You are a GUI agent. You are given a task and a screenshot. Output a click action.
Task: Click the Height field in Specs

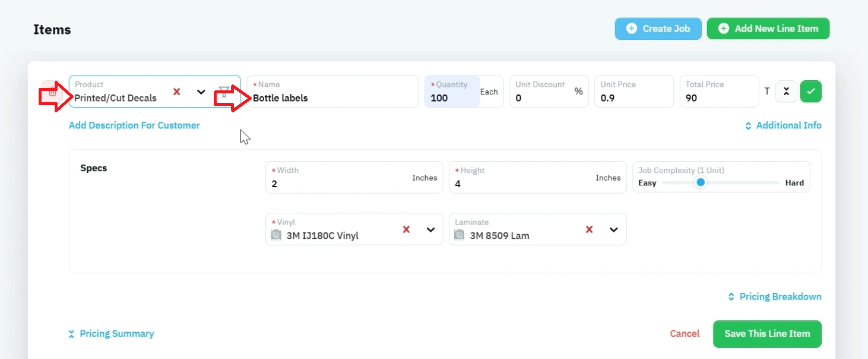(537, 177)
